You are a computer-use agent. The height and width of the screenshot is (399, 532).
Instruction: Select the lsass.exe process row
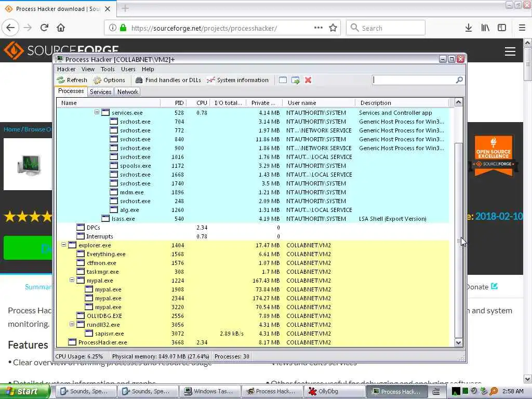[253, 219]
